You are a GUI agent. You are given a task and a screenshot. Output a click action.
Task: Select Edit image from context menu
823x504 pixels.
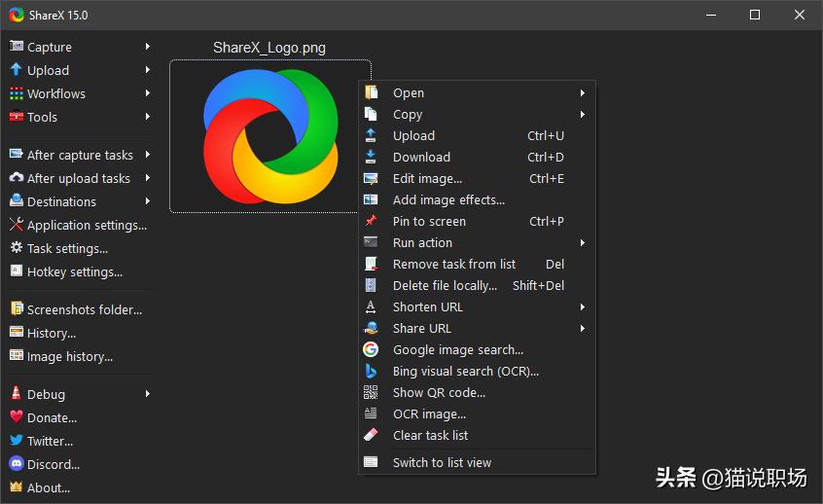click(427, 179)
